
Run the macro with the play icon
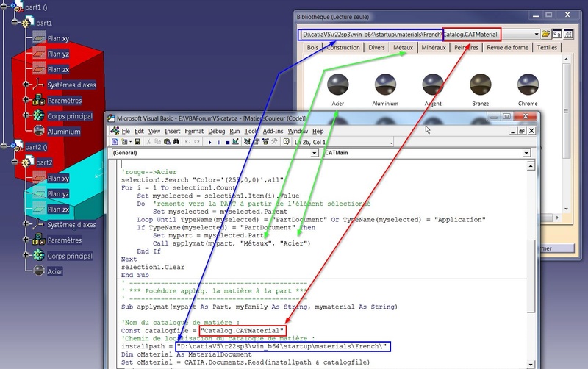210,143
